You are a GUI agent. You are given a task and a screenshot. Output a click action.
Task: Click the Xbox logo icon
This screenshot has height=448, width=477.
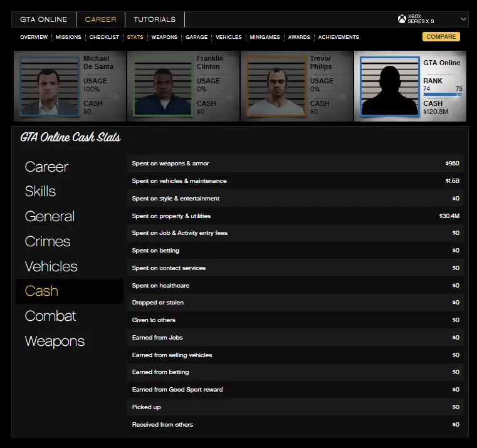coord(402,19)
